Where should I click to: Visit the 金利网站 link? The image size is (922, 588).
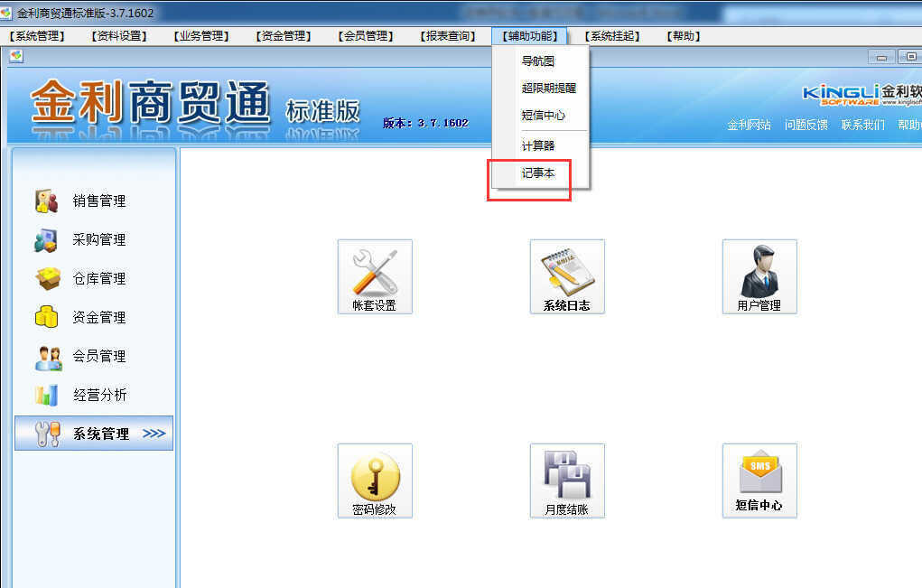coord(749,125)
